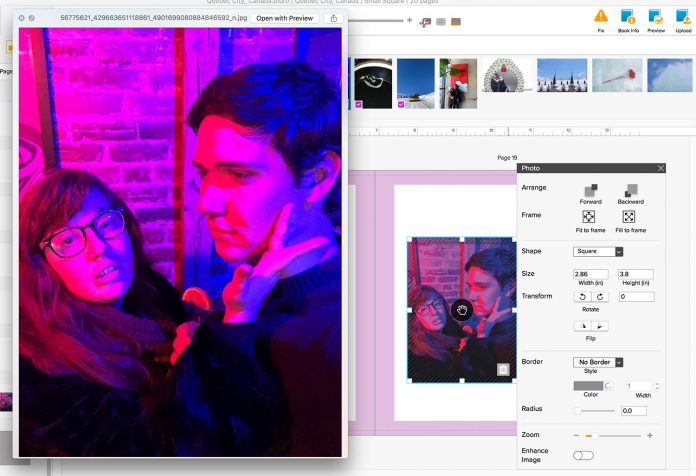Click the Zoom minus icon
Screen dimensions: 696x476
(x=576, y=436)
